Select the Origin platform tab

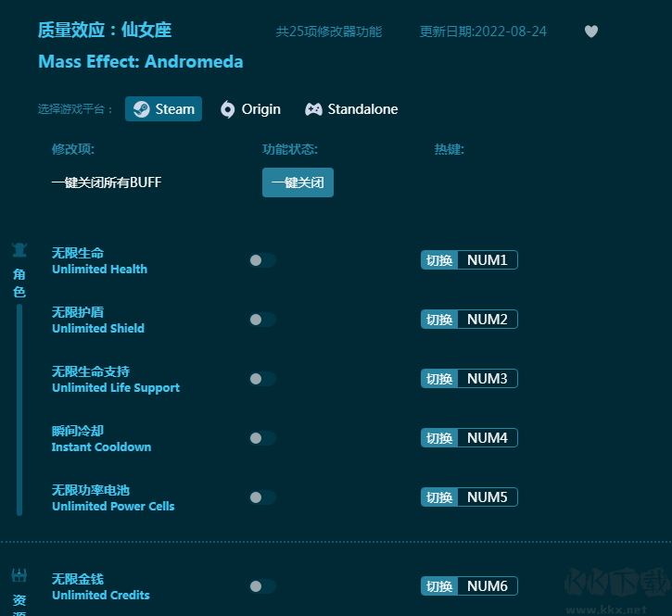click(x=250, y=109)
